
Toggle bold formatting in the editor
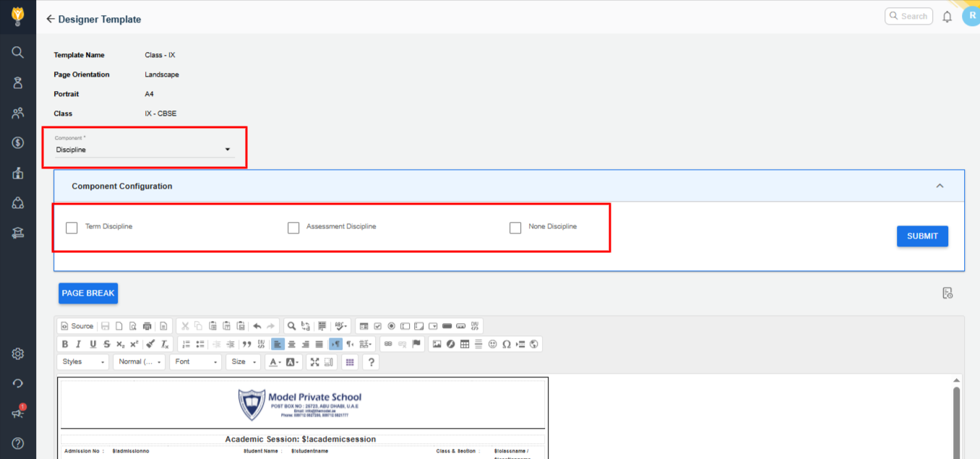click(65, 344)
